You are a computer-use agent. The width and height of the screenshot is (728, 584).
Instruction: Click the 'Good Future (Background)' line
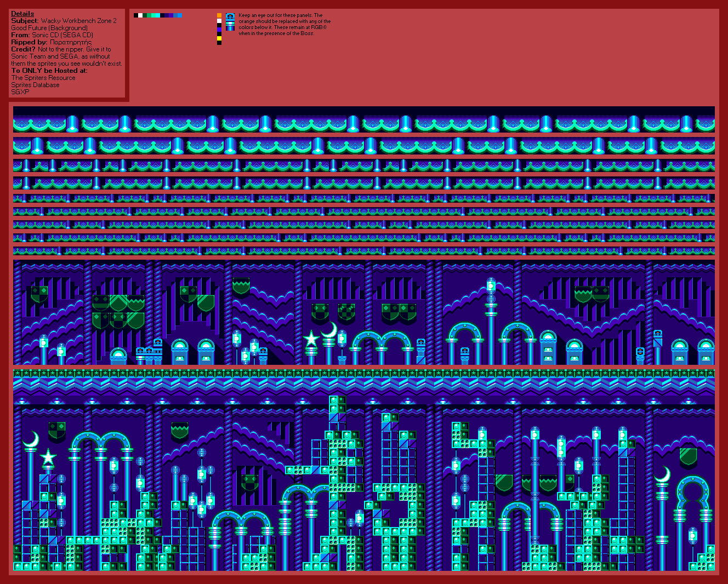coord(49,28)
